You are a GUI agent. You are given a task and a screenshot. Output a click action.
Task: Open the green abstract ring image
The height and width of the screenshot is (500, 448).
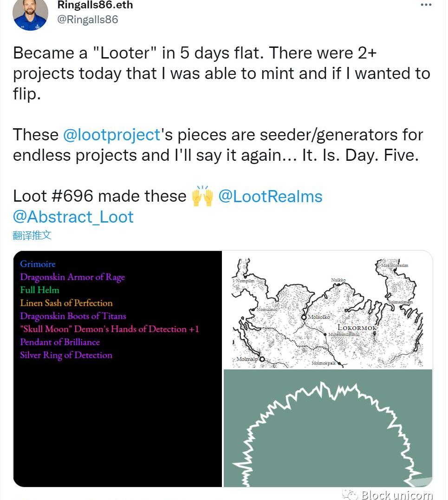click(x=328, y=428)
